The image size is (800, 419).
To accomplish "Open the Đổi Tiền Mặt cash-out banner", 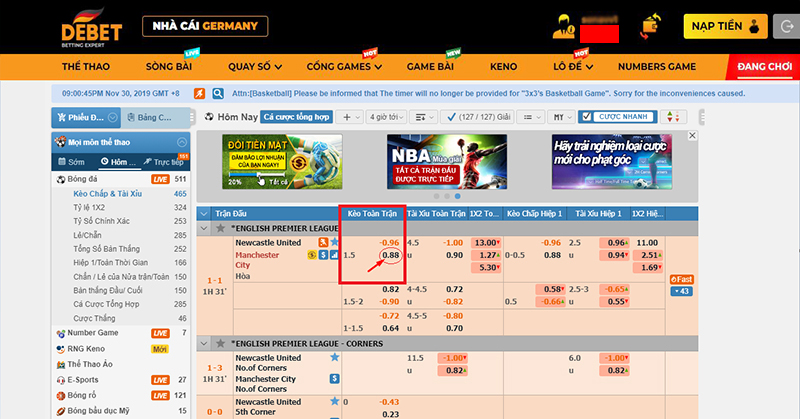I will (x=282, y=162).
